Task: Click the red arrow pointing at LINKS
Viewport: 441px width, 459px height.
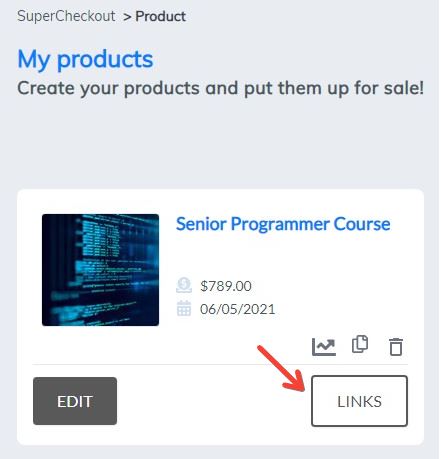Action: click(x=281, y=368)
